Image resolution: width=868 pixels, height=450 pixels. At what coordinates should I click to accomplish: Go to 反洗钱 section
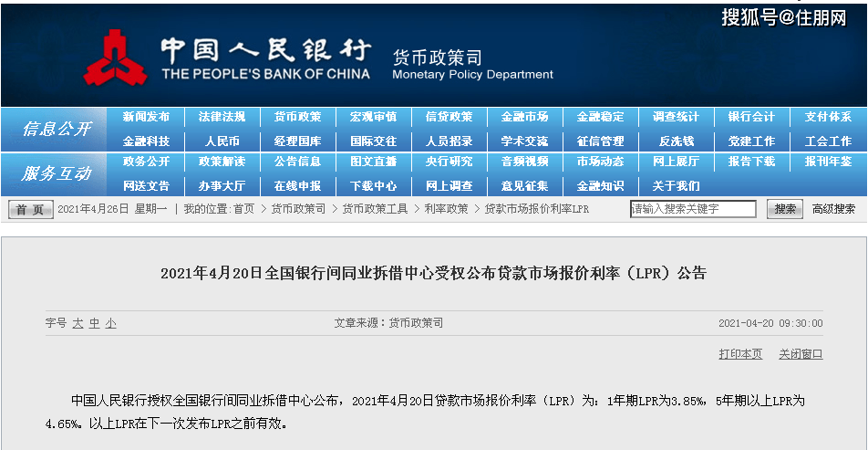[x=676, y=141]
